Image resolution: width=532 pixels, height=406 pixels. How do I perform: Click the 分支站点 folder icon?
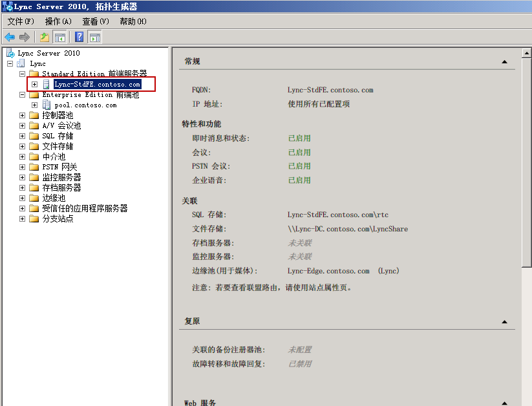coord(34,219)
